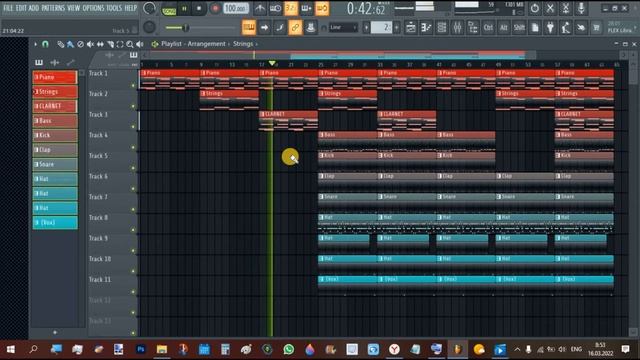Stop playback with the stop button

(199, 9)
